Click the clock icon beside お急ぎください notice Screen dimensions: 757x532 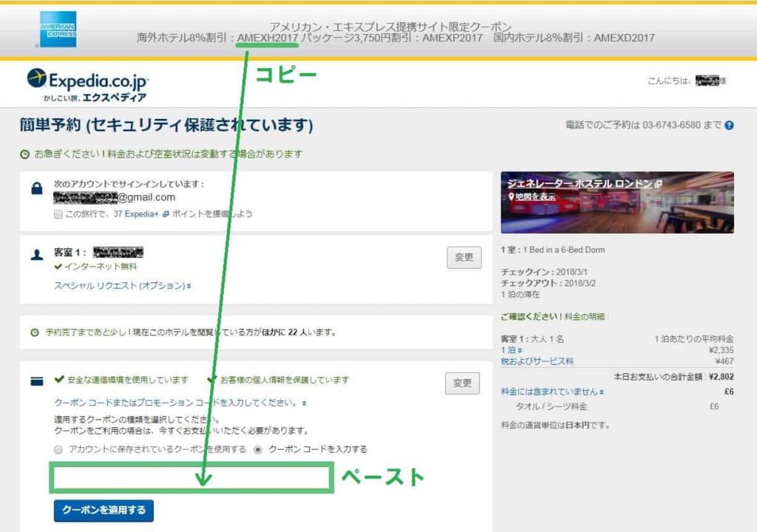[x=24, y=154]
